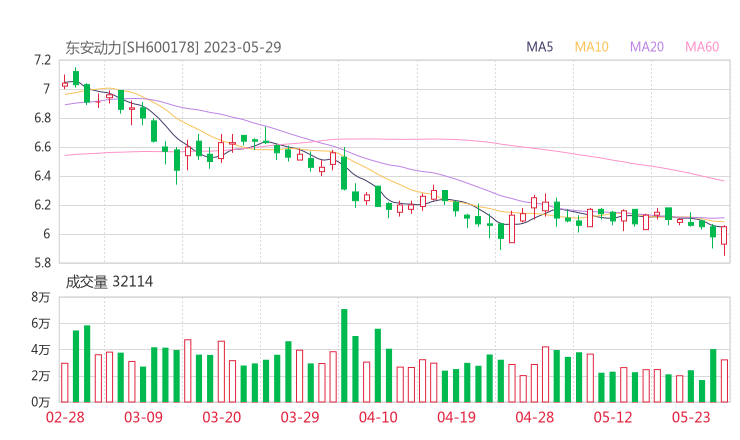Screen dimensions: 740x440
Task: Toggle the MA5 legend label
Action: pos(540,47)
